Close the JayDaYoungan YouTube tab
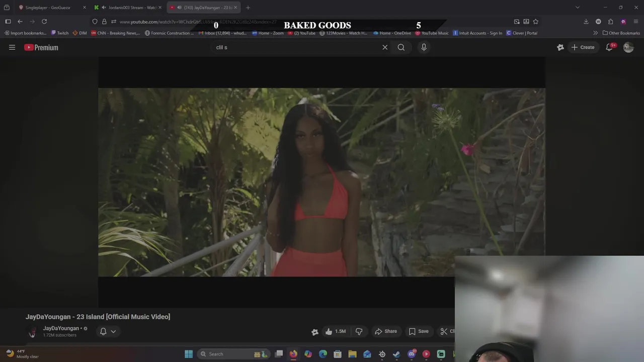 (235, 8)
